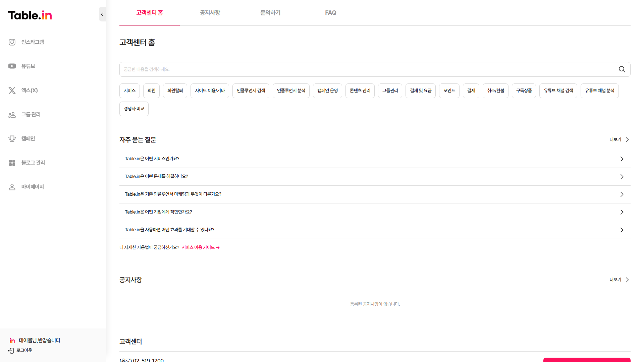This screenshot has width=644, height=362.
Task: Pick the 유튜브 채널 분석 chip
Action: (600, 91)
